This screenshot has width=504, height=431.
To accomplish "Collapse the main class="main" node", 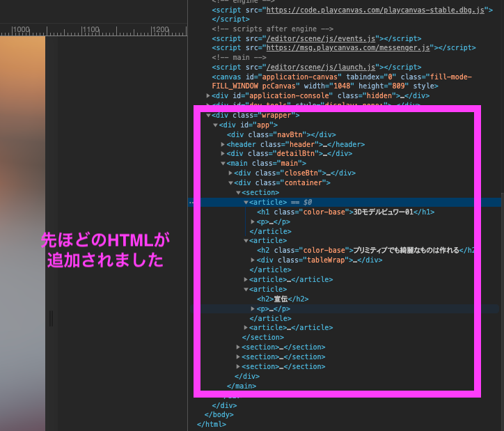I will (223, 163).
